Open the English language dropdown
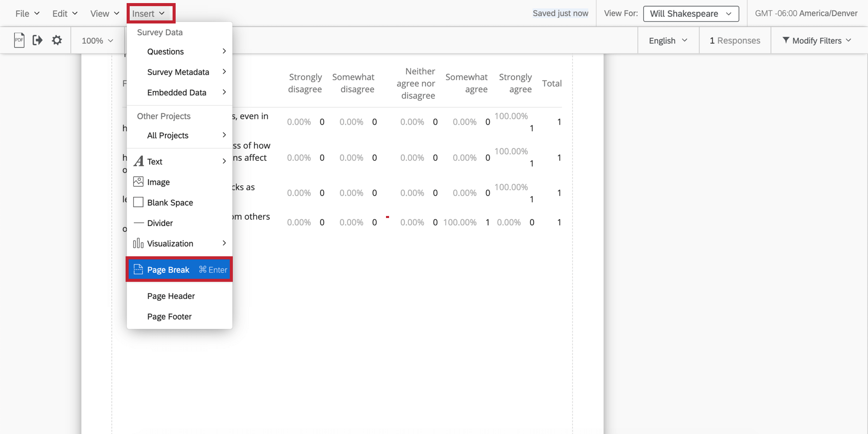Screen dimensions: 868x434 (668, 40)
